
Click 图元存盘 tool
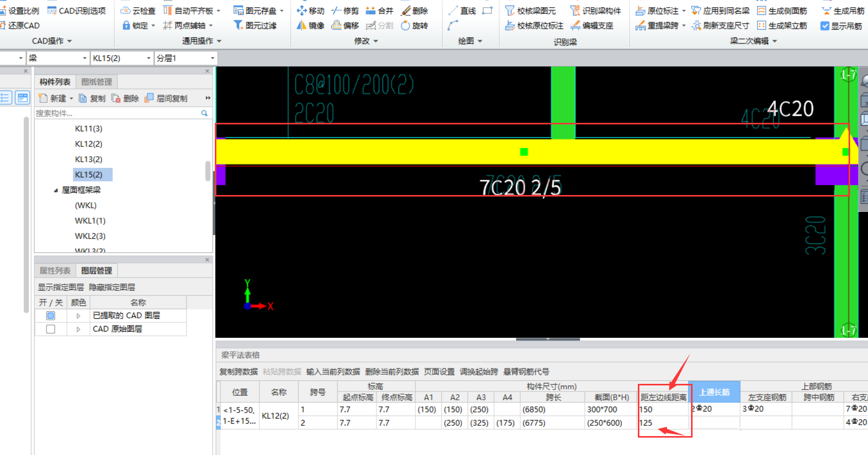coord(255,10)
